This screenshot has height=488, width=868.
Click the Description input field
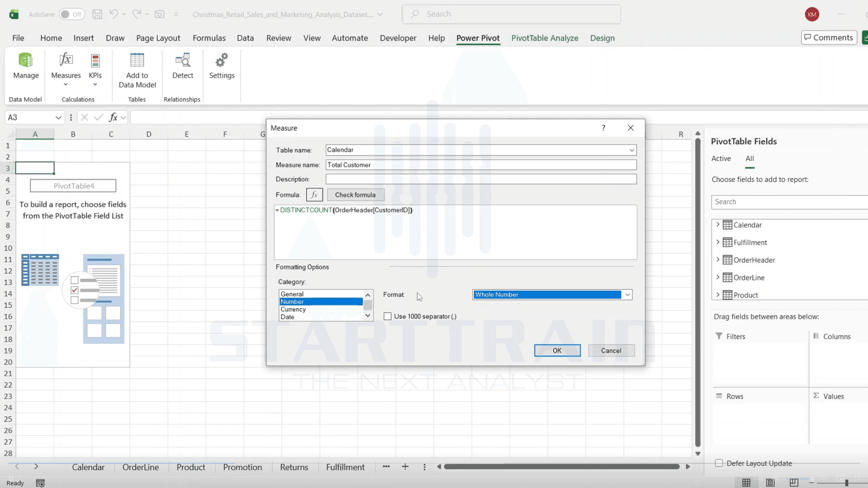point(481,179)
